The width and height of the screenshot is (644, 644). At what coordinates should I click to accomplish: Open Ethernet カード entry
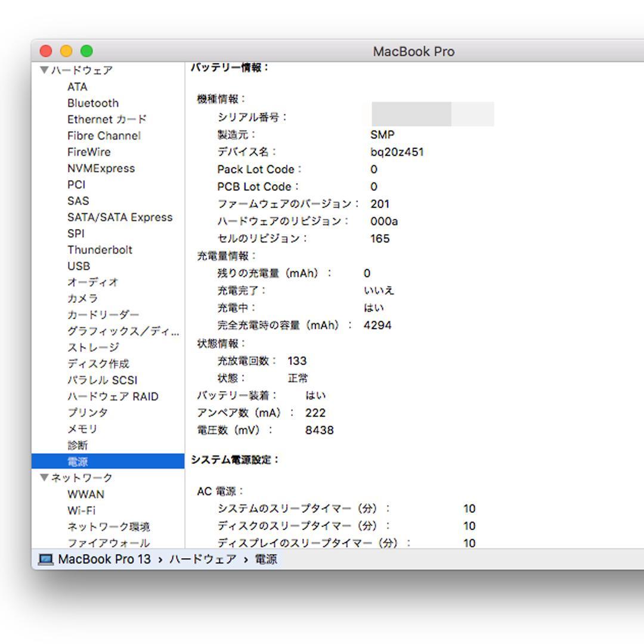pos(107,119)
